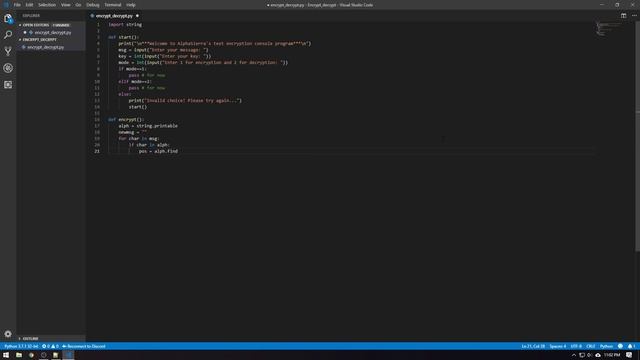Open the Explorer view in activity bar
Image resolution: width=640 pixels, height=360 pixels.
coord(8,18)
